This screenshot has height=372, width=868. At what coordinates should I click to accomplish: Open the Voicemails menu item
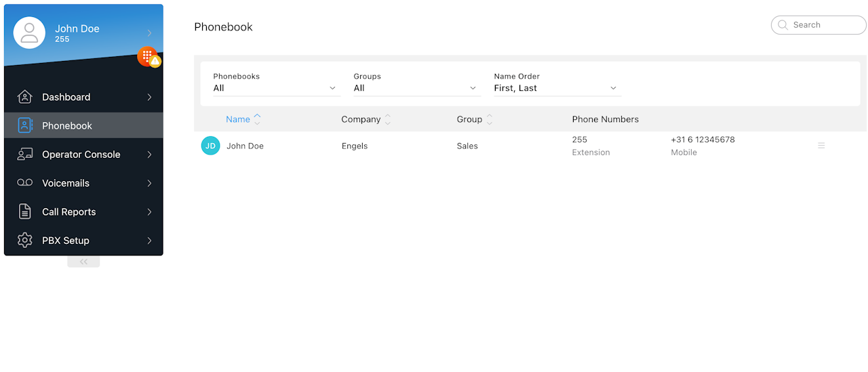click(66, 183)
